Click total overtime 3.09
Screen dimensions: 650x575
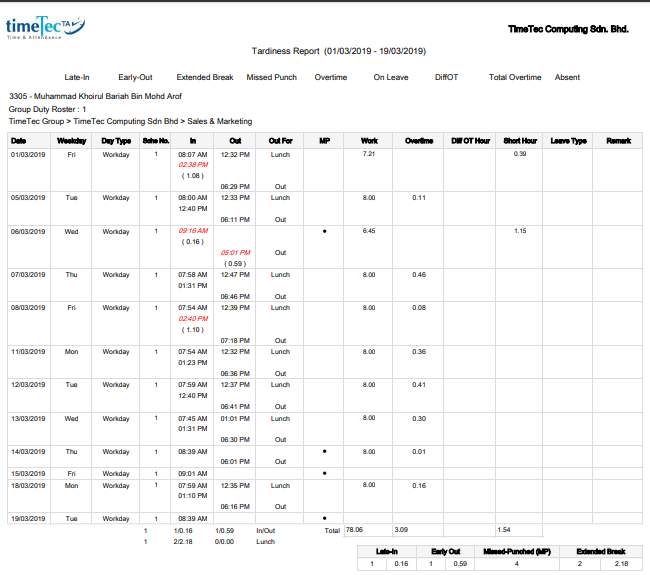coord(401,530)
